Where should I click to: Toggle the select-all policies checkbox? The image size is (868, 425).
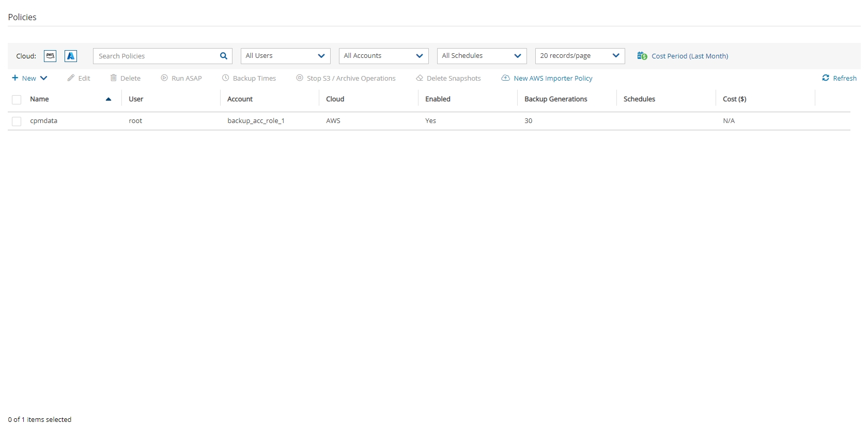pyautogui.click(x=17, y=100)
